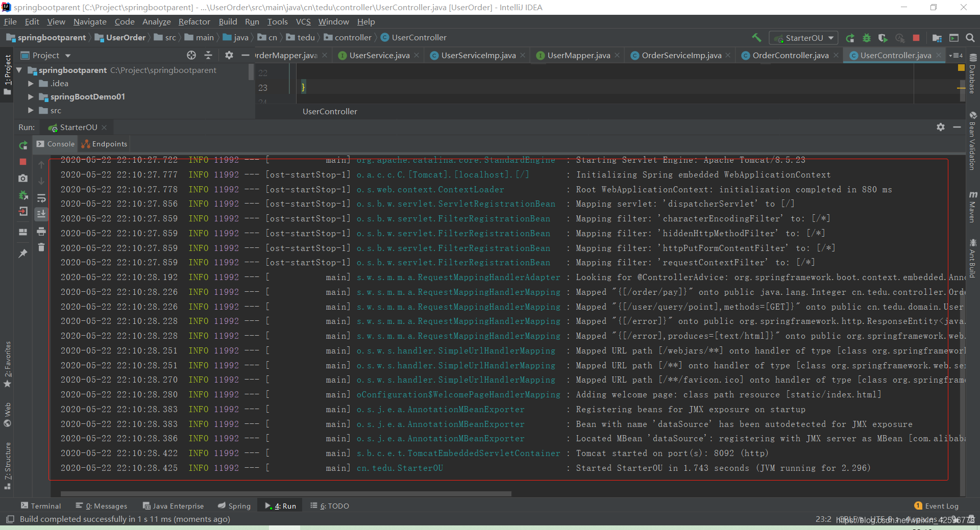The width and height of the screenshot is (980, 530).
Task: Open the Database side panel
Action: tap(973, 73)
